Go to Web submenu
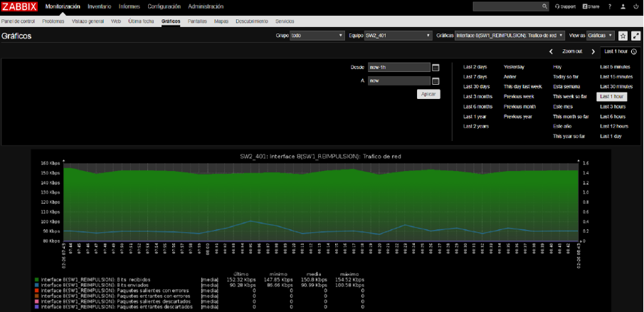 pos(116,21)
